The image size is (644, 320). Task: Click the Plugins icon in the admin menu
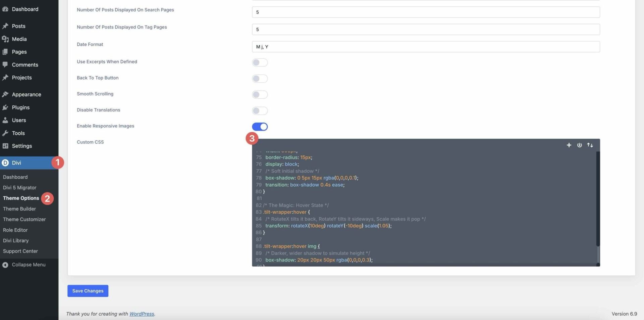(x=5, y=107)
